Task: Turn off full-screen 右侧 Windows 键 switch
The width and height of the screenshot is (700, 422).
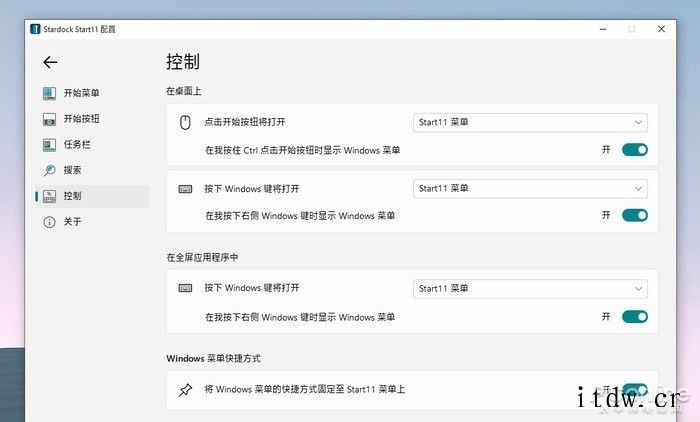Action: [x=635, y=317]
